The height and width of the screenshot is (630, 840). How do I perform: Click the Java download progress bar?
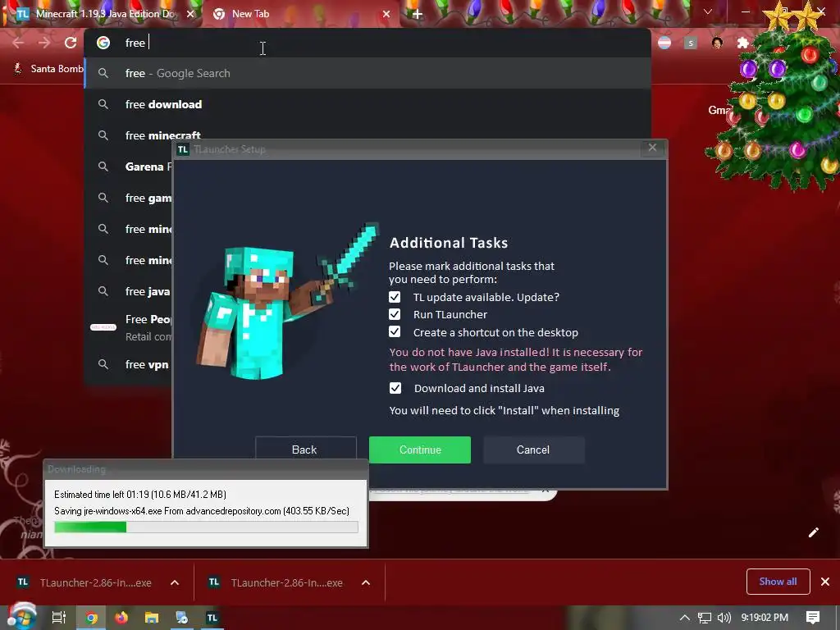coord(206,527)
